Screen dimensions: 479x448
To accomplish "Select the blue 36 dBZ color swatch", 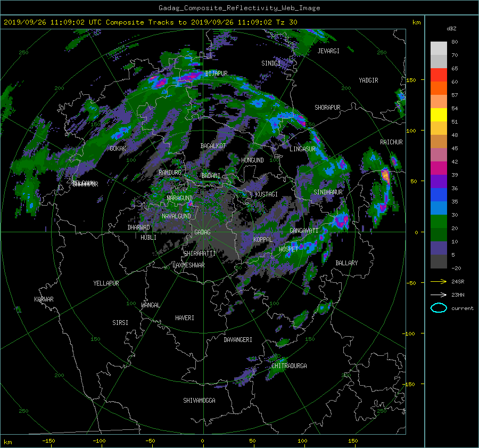I will (439, 194).
